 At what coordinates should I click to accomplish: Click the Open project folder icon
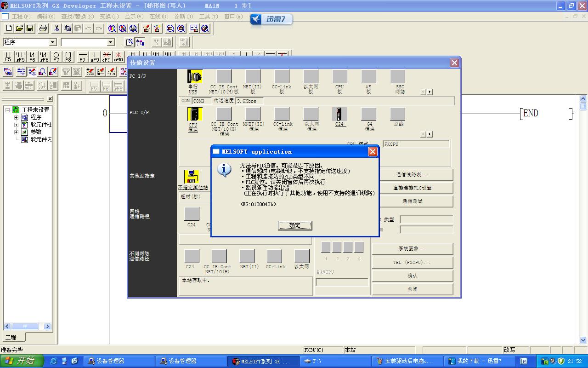click(19, 29)
